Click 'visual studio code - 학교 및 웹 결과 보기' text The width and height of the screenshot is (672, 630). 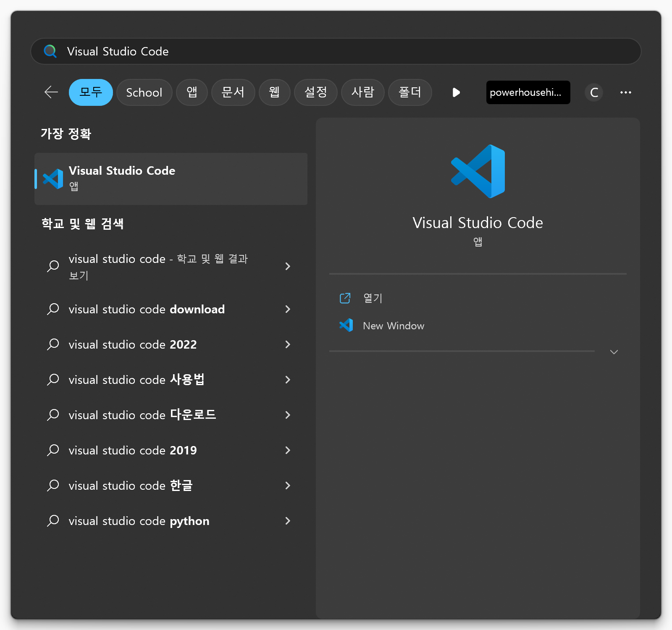pyautogui.click(x=158, y=266)
